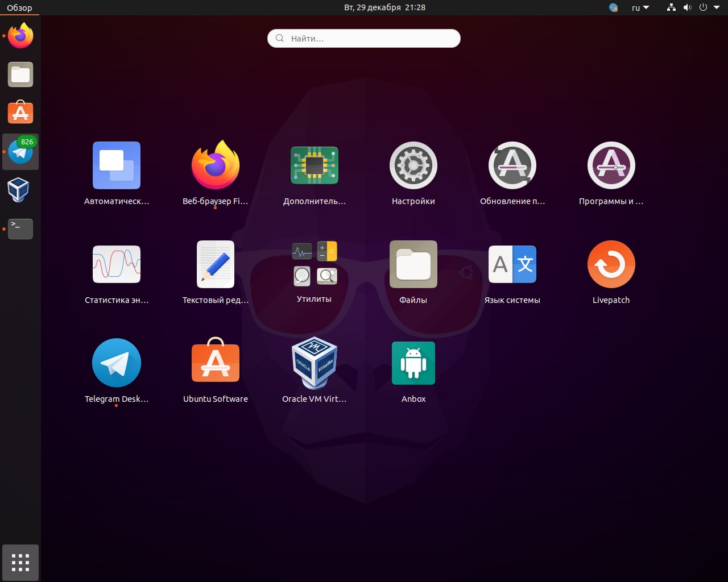Launch Текстовый ред... text editor
The height and width of the screenshot is (582, 728).
click(216, 272)
